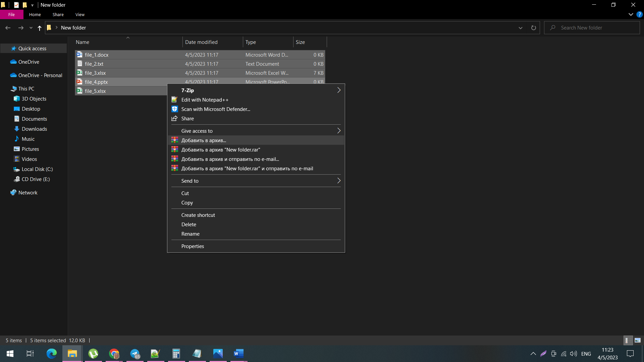Screen dimensions: 644x362
Task: Open notification center icon
Action: [630, 354]
